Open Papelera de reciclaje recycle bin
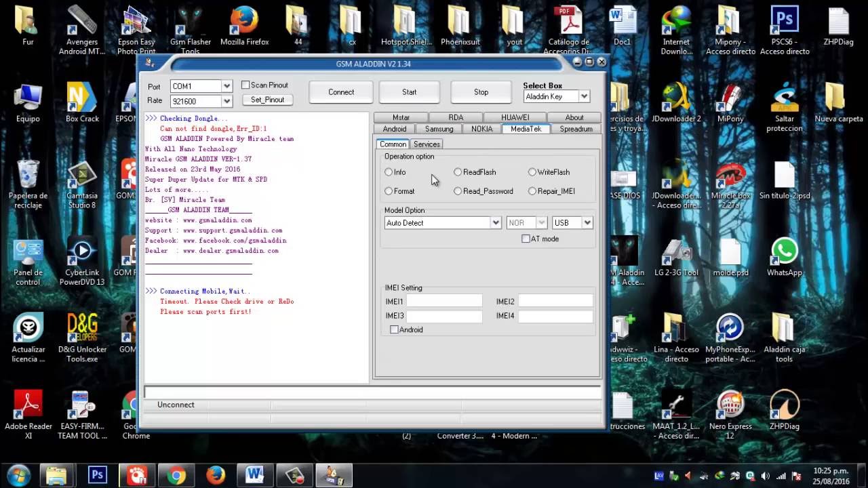 (28, 184)
